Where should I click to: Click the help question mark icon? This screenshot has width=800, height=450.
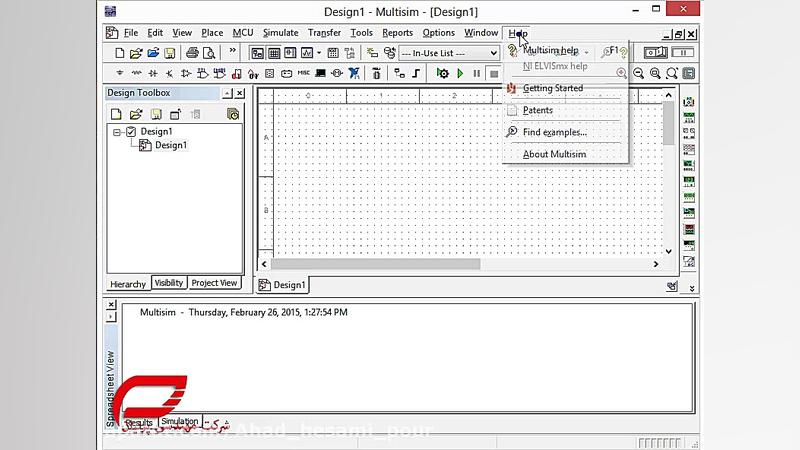[x=623, y=52]
